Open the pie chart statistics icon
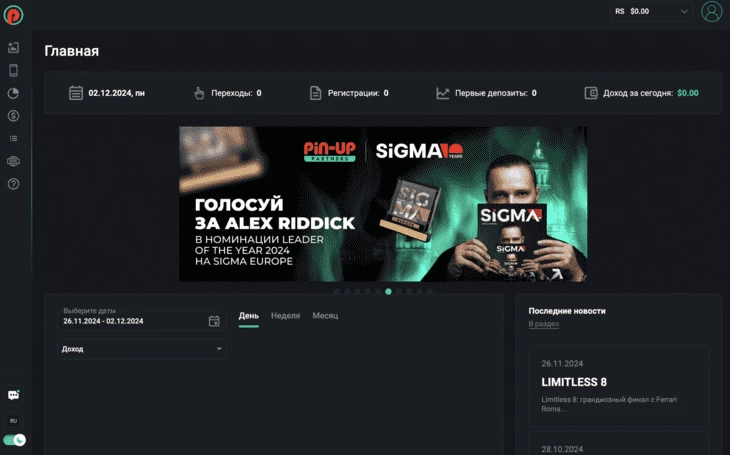This screenshot has height=455, width=730. coord(14,93)
